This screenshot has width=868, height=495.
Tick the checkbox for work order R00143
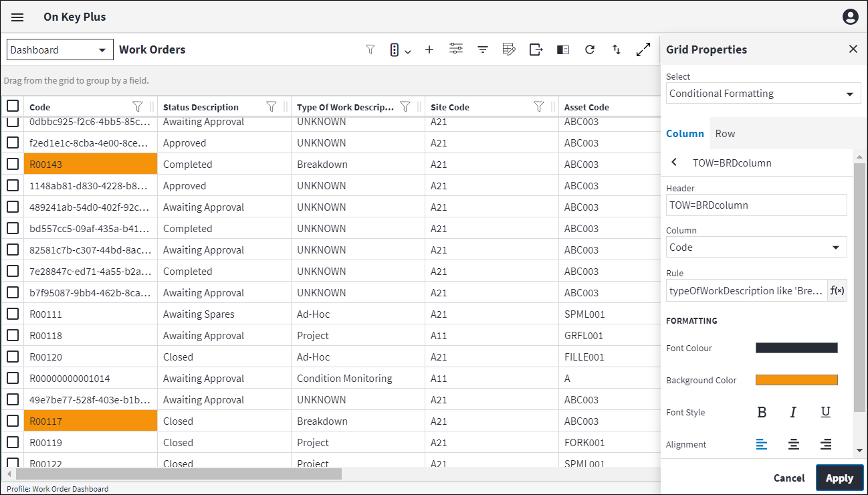(x=13, y=164)
